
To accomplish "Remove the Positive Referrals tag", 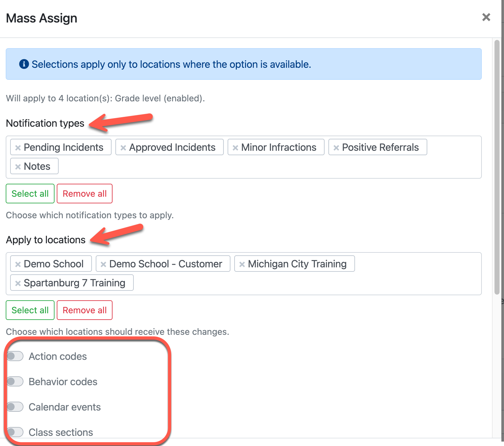I will coord(336,148).
